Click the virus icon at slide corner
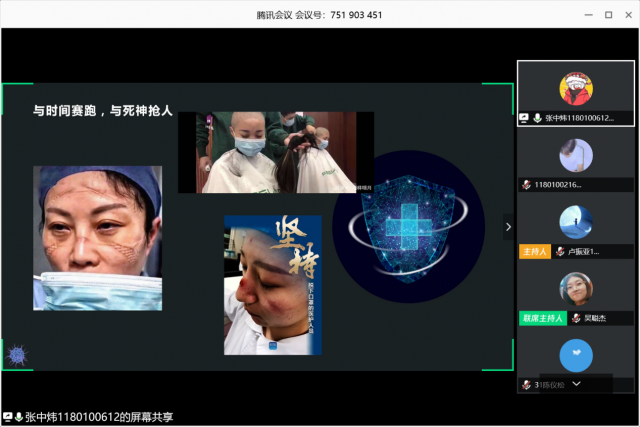The width and height of the screenshot is (640, 427). pyautogui.click(x=17, y=355)
